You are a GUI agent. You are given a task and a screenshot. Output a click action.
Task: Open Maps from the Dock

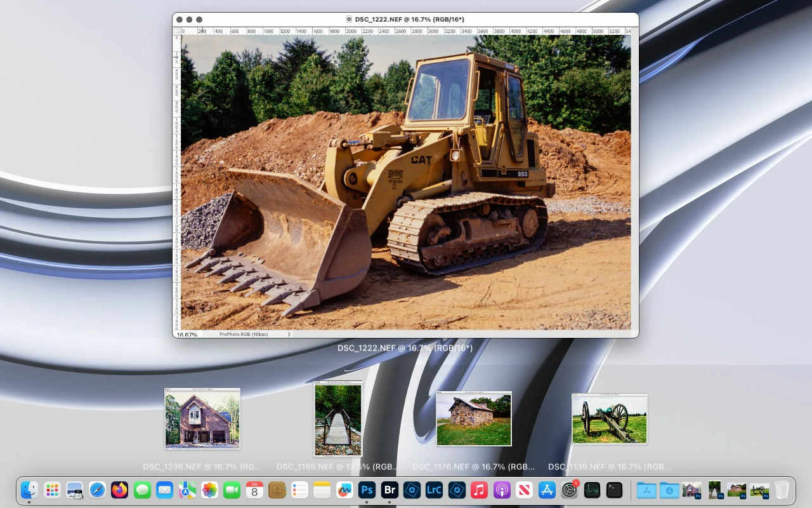click(x=187, y=490)
